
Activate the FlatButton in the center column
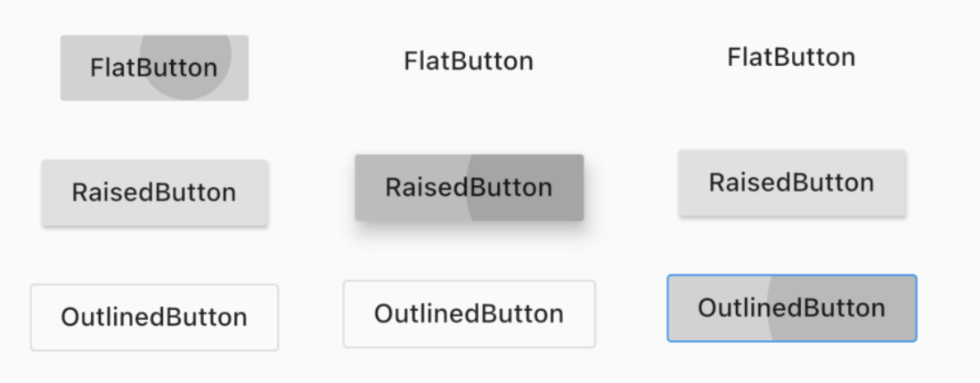tap(469, 61)
